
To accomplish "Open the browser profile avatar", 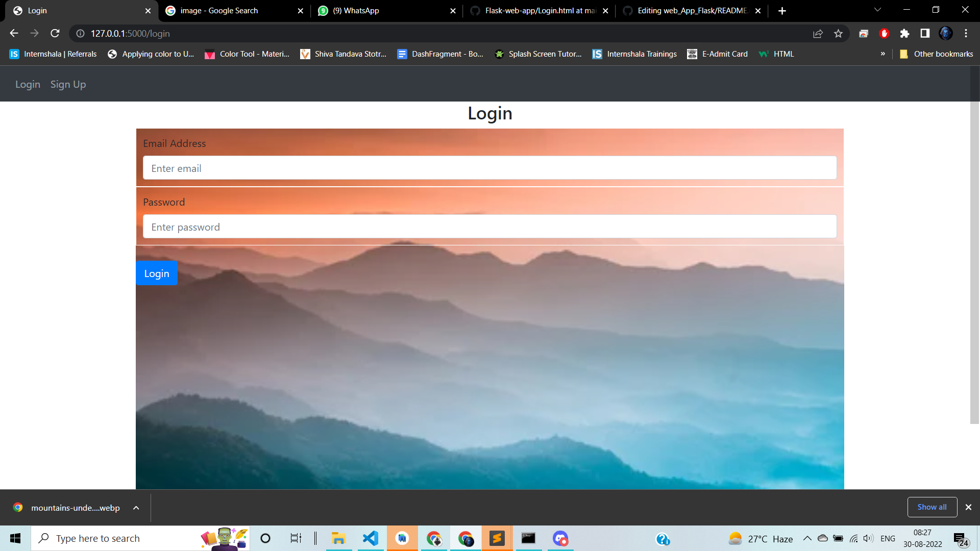I will tap(946, 33).
